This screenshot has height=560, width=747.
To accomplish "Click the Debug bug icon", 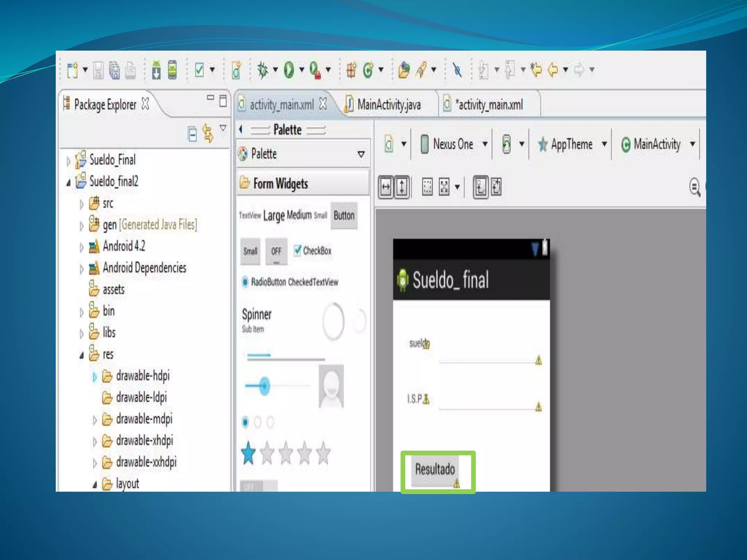I will coord(262,69).
